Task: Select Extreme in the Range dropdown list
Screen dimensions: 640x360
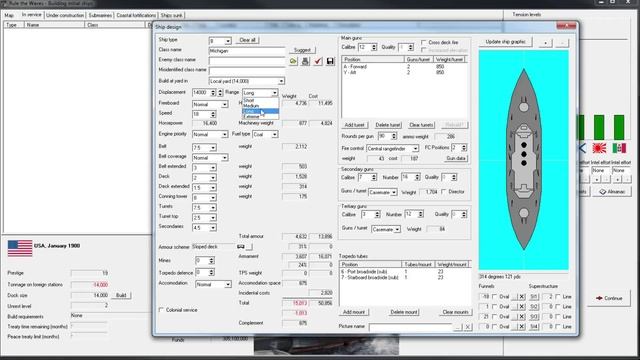Action: [260, 116]
